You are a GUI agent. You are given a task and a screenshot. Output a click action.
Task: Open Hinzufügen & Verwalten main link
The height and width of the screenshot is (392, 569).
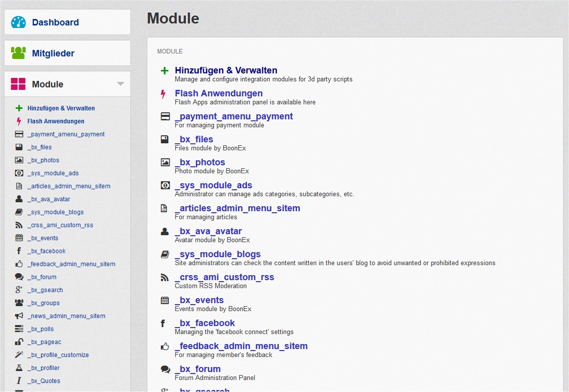[226, 70]
